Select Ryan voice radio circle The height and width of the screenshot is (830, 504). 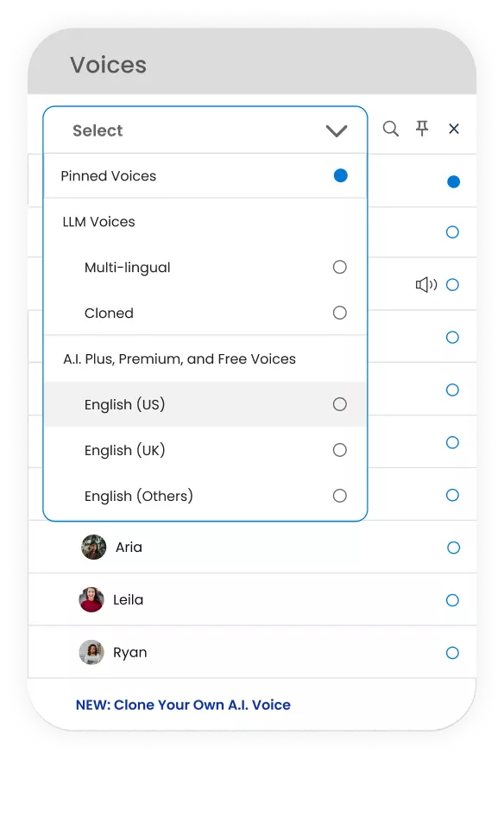point(452,653)
